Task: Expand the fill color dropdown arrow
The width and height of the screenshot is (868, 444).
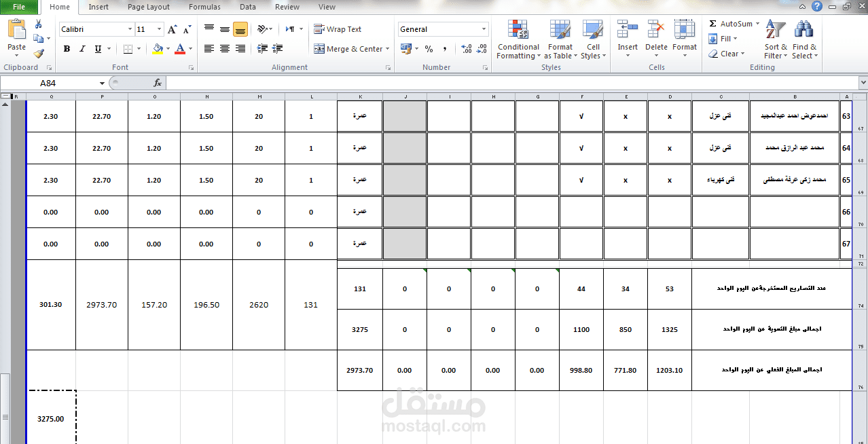Action: [168, 49]
